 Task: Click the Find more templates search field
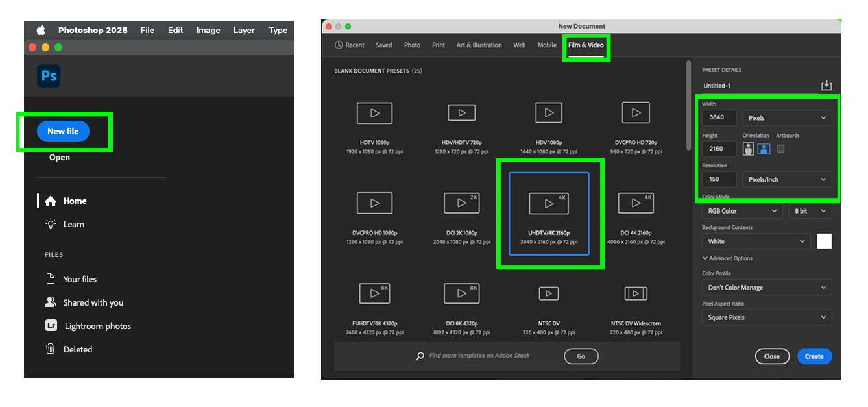point(493,356)
